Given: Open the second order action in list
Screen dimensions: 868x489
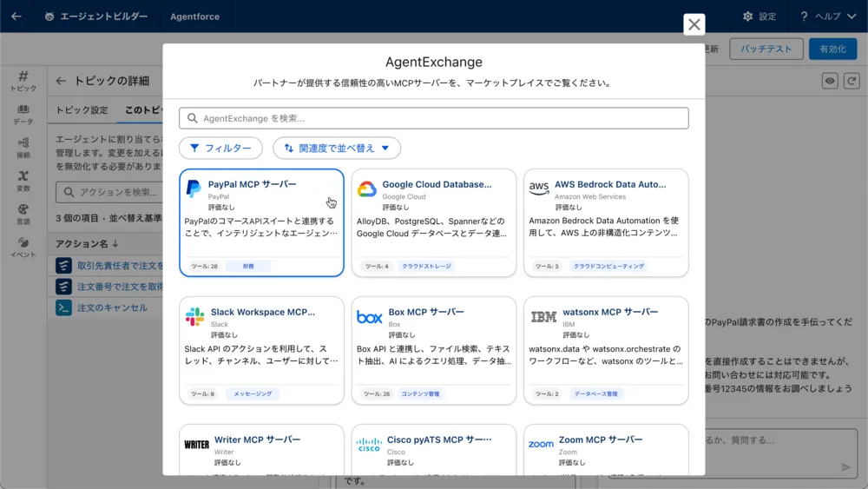Looking at the screenshot, I should pyautogui.click(x=120, y=287).
